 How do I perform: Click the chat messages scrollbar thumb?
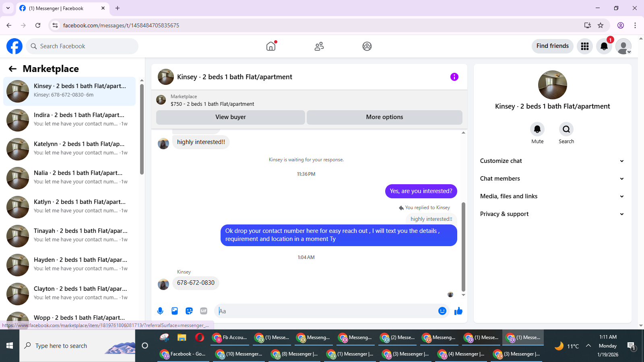point(463,247)
